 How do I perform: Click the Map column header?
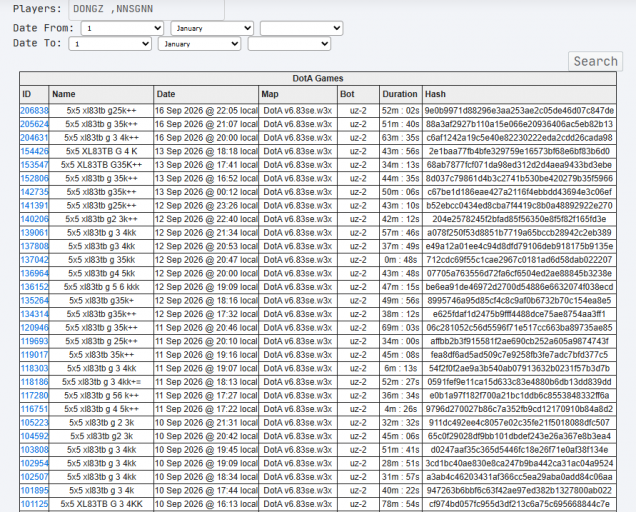[x=298, y=94]
